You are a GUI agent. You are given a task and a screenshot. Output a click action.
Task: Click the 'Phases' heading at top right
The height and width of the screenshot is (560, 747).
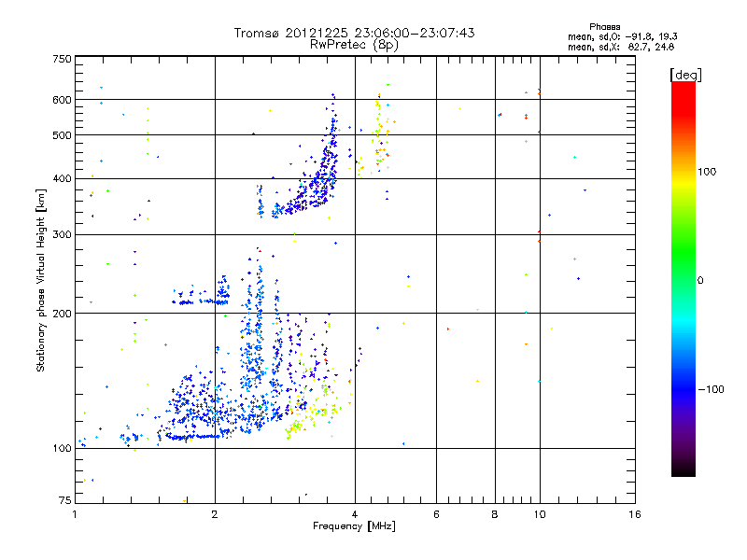[x=604, y=27]
